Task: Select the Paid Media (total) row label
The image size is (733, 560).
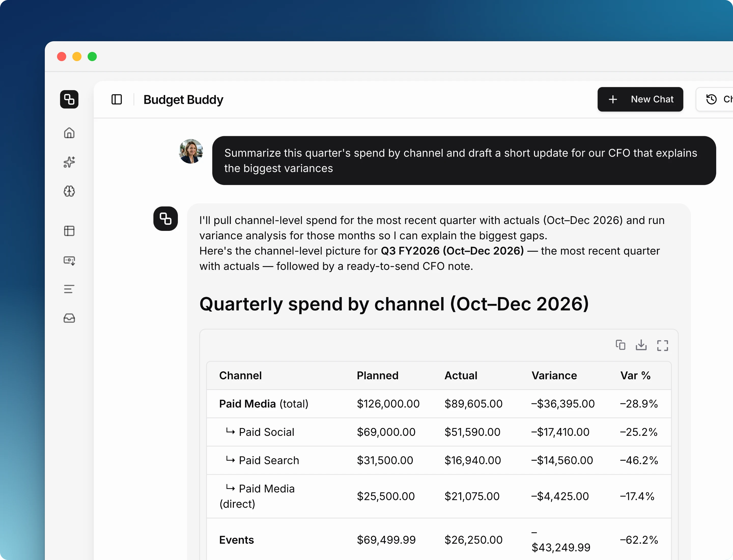Action: 264,404
